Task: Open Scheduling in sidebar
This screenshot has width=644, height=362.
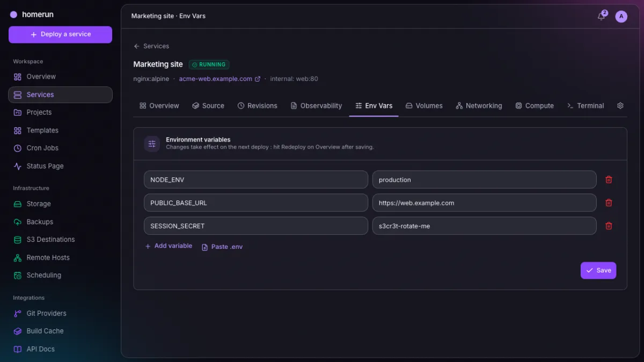Action: (60, 275)
